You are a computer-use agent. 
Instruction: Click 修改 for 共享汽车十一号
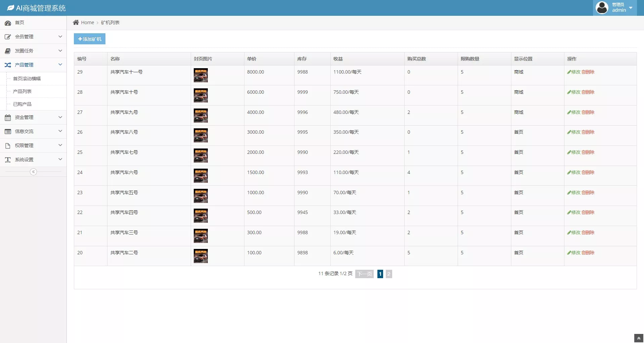tap(574, 72)
